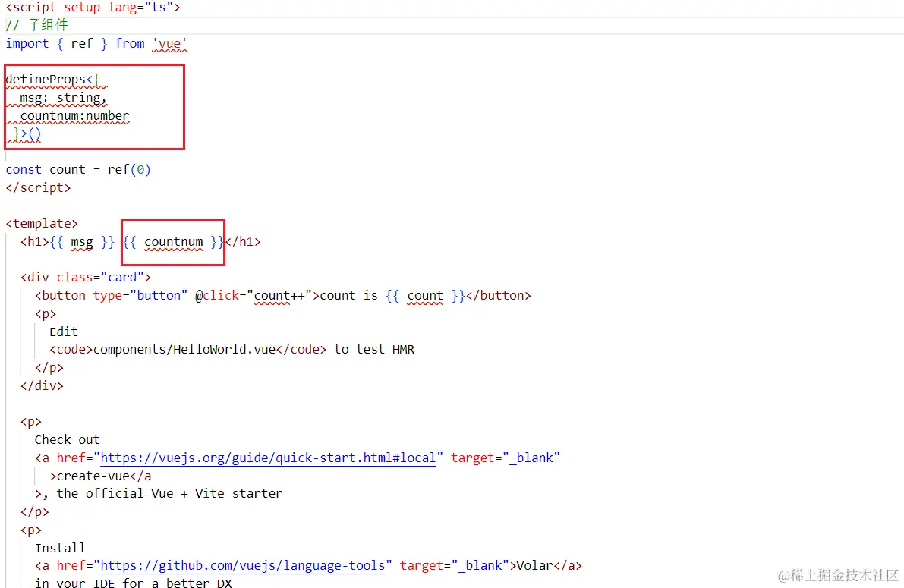Image resolution: width=904 pixels, height=588 pixels.
Task: Click the word Edit in the paragraph
Action: click(x=64, y=332)
